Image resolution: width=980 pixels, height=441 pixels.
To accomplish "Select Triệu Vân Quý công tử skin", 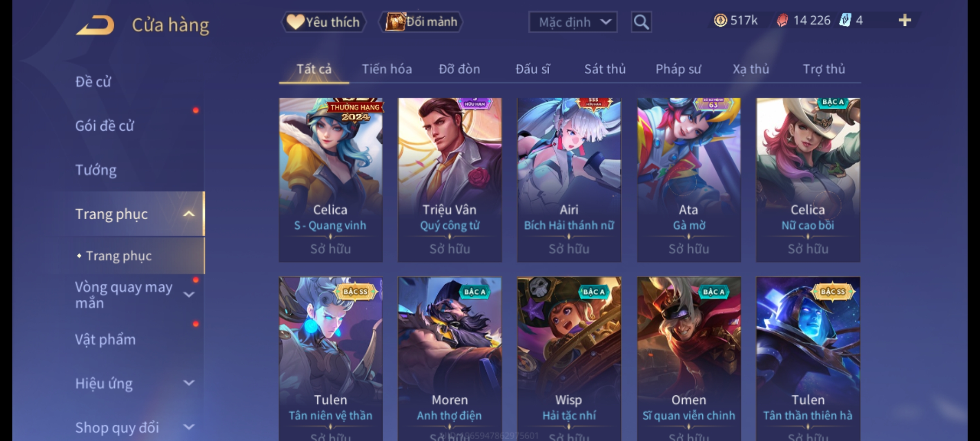I will tap(450, 180).
